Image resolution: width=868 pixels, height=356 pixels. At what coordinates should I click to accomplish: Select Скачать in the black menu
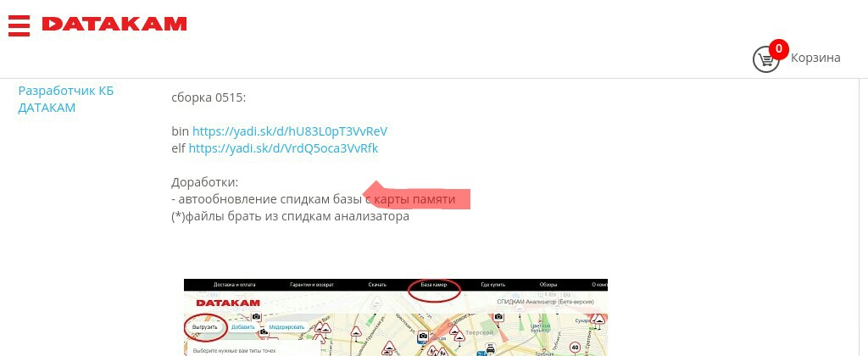click(377, 286)
